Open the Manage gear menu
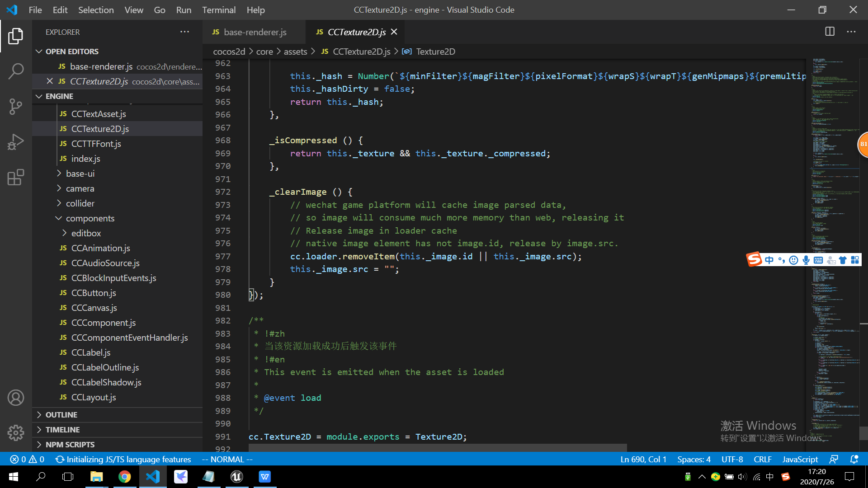Screen dimensions: 868x488 [16, 433]
